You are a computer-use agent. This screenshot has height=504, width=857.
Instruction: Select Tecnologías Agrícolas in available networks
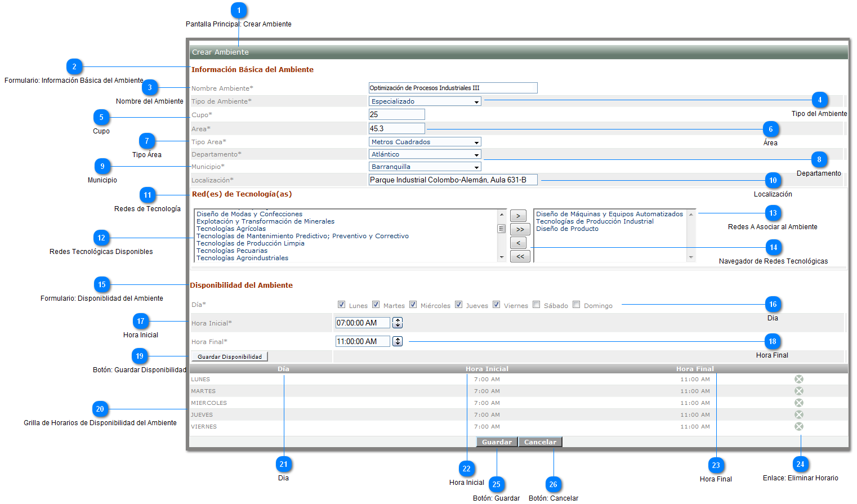pos(231,229)
